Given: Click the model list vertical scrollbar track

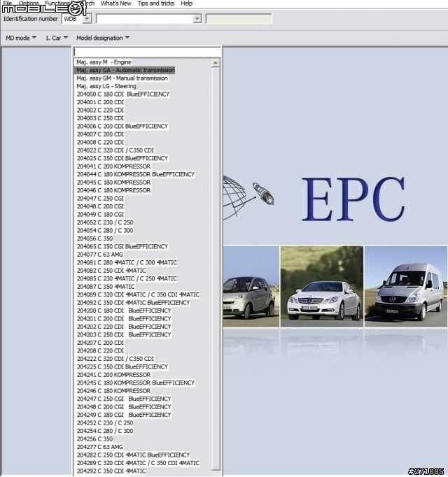Looking at the screenshot, I should (x=216, y=268).
